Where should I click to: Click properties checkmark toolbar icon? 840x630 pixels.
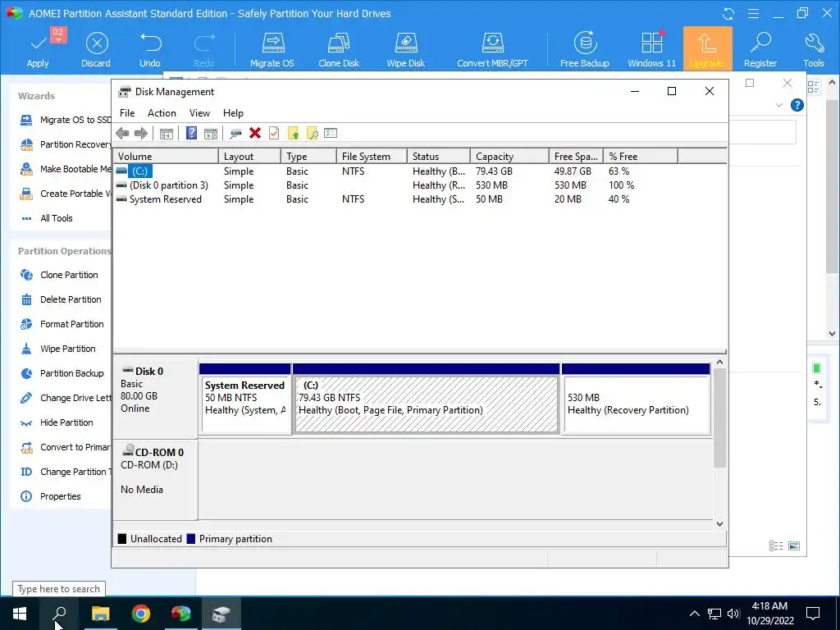coord(274,134)
